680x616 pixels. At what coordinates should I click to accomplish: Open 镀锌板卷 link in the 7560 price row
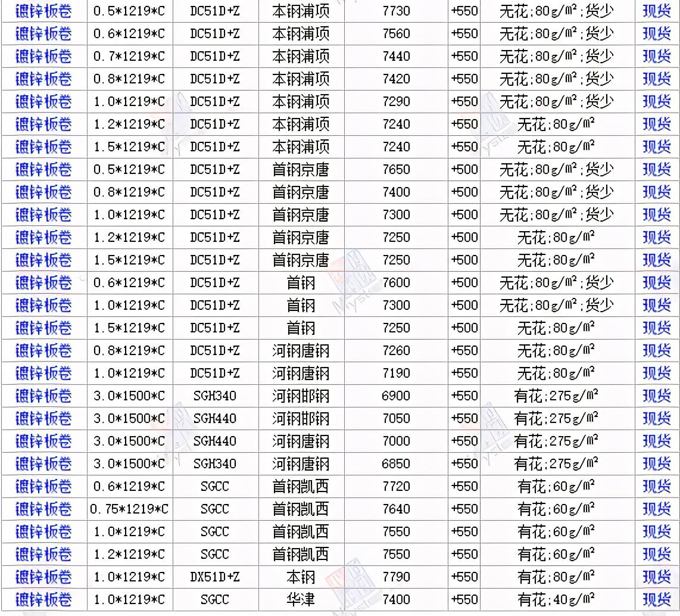coord(43,33)
